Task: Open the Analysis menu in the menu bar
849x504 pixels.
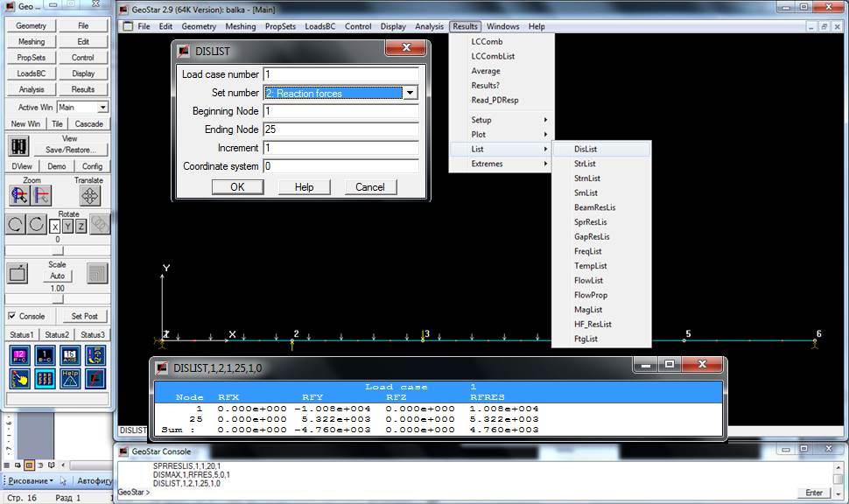Action: (x=430, y=26)
